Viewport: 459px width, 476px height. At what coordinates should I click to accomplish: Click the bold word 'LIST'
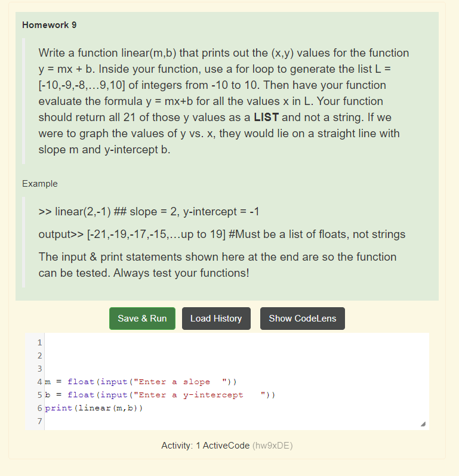266,117
